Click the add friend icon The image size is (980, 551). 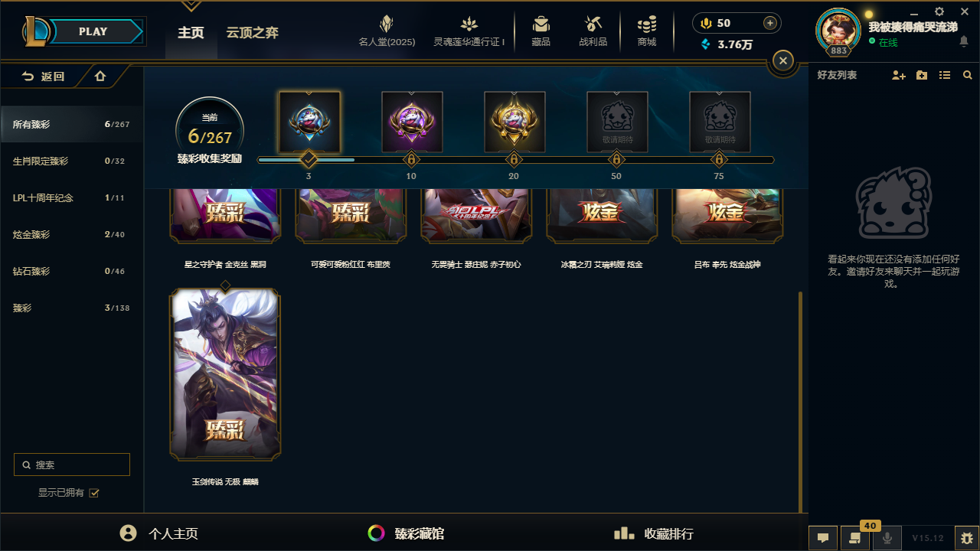[899, 75]
